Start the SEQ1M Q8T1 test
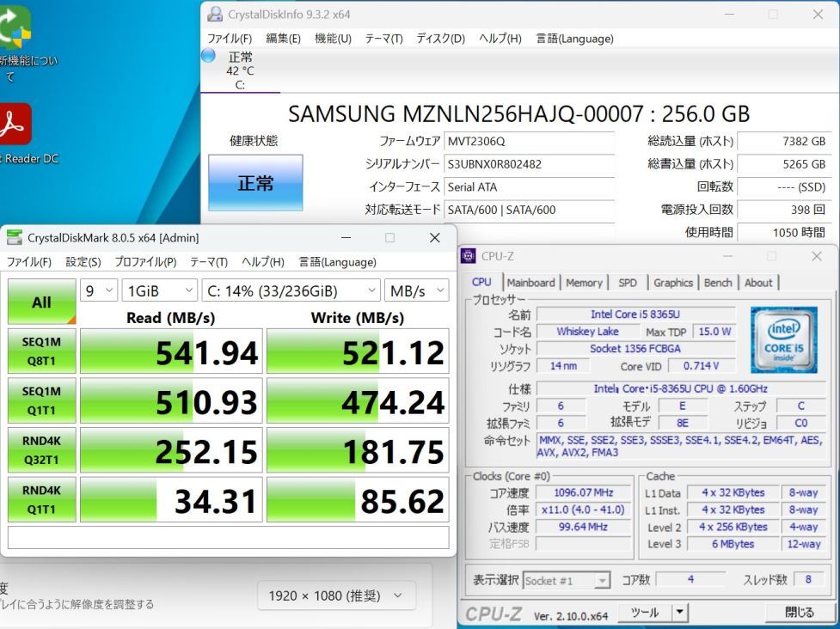The image size is (840, 629). [41, 351]
